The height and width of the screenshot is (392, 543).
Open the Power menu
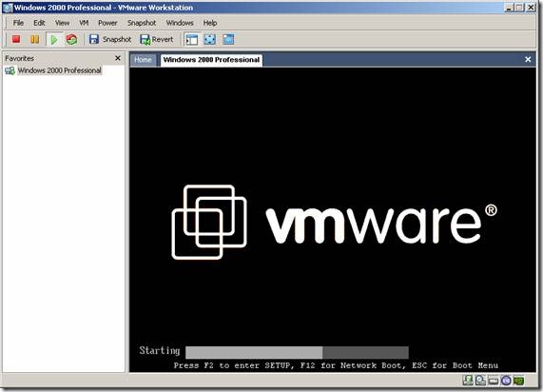107,23
